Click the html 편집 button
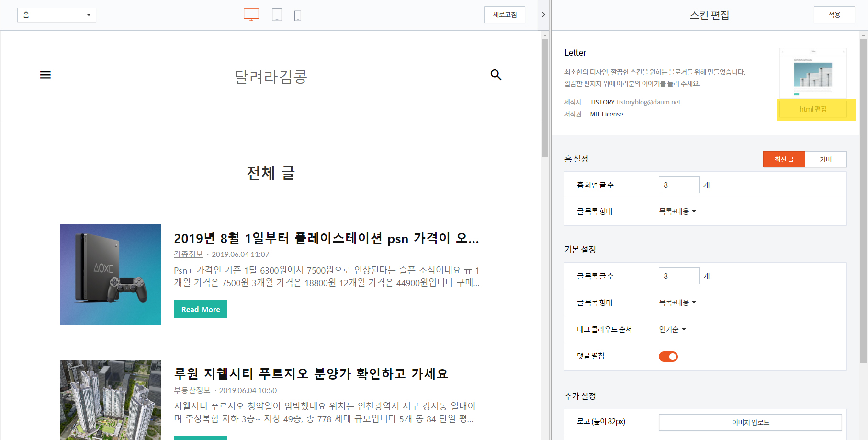Viewport: 868px width, 440px height. coord(813,109)
